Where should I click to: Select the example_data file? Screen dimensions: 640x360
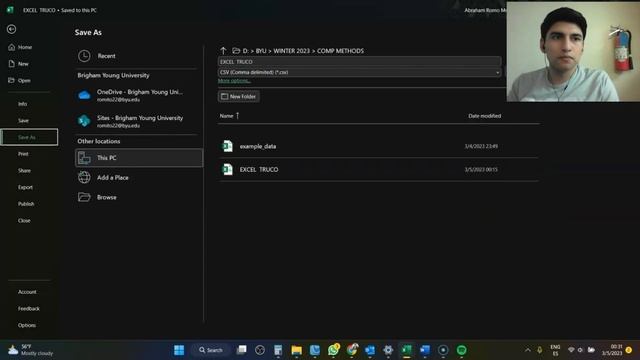coord(378,146)
